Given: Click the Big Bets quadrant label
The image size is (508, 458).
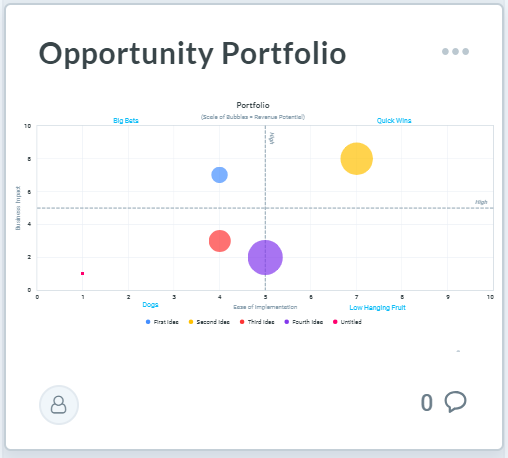Looking at the screenshot, I should [x=126, y=120].
